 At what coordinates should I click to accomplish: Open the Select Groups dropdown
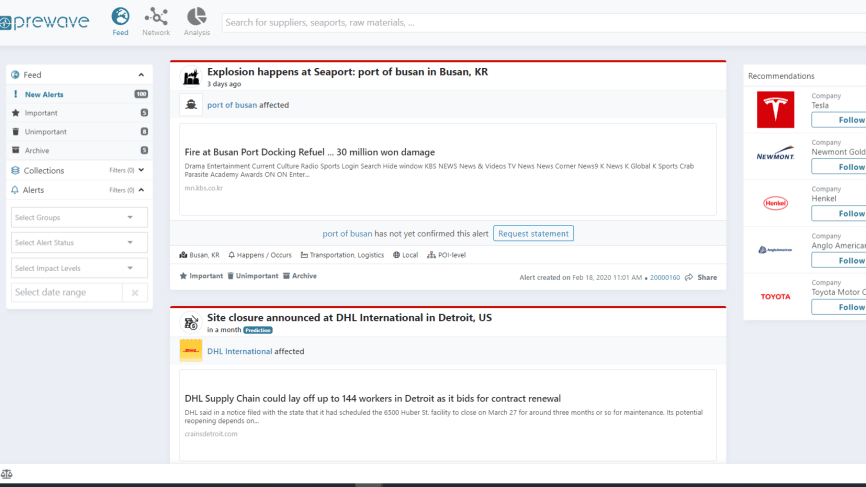click(80, 218)
